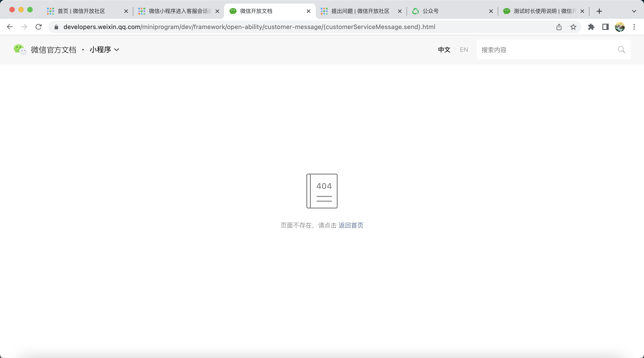Bookmark page with the star icon
The image size is (644, 358).
tap(573, 27)
